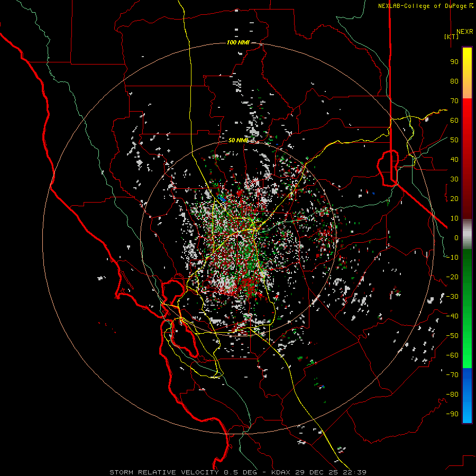
Task: Select the 40 value on velocity scale
Action: (x=454, y=160)
